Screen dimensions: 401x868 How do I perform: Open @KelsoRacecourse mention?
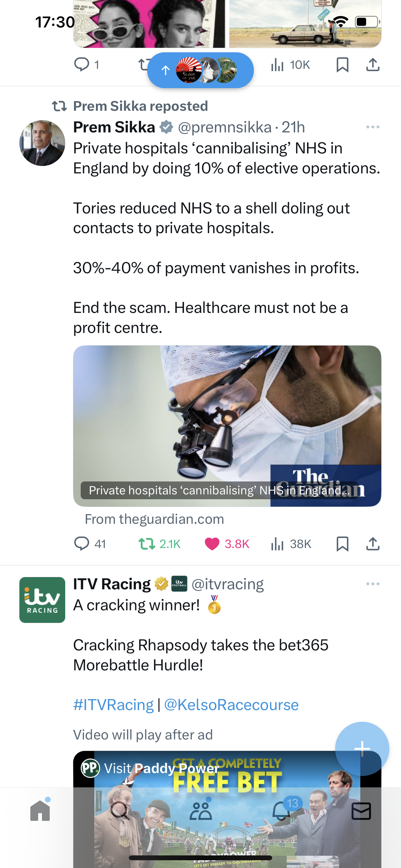pyautogui.click(x=231, y=705)
